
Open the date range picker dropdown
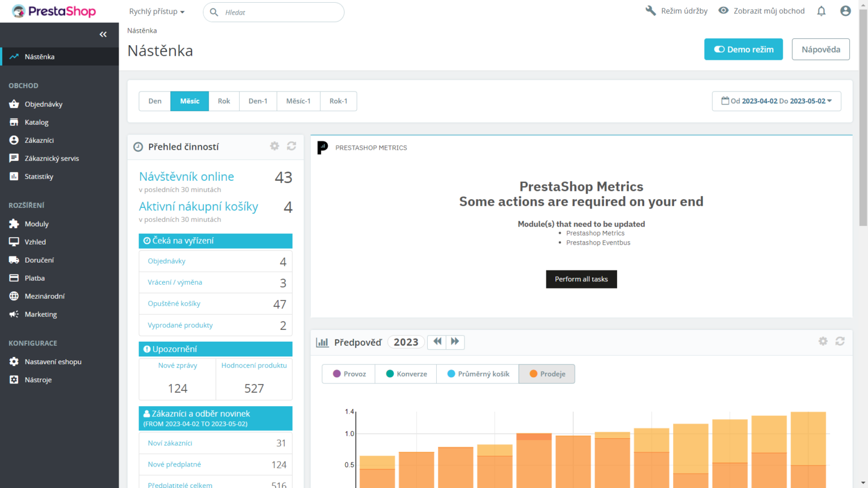(x=776, y=101)
